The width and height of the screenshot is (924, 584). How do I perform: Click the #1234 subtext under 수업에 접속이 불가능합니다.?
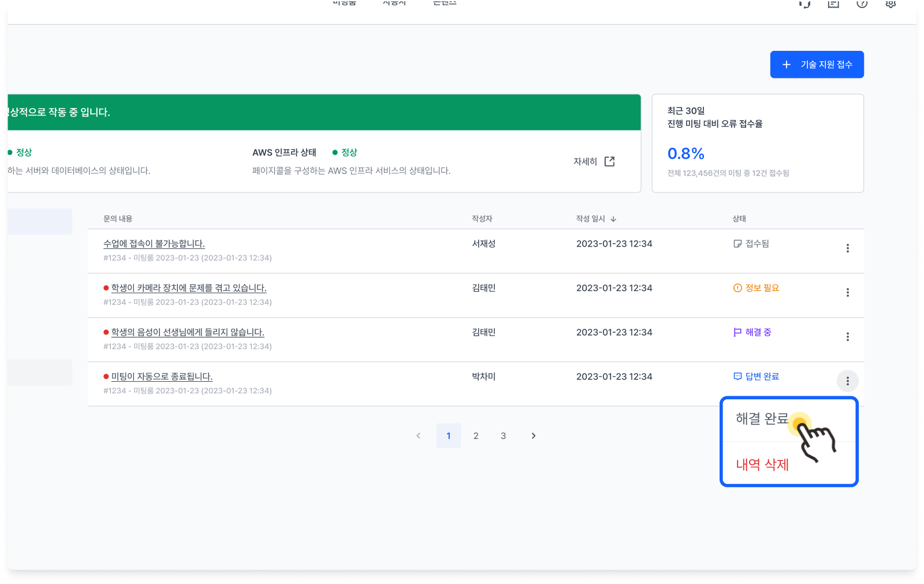click(188, 258)
